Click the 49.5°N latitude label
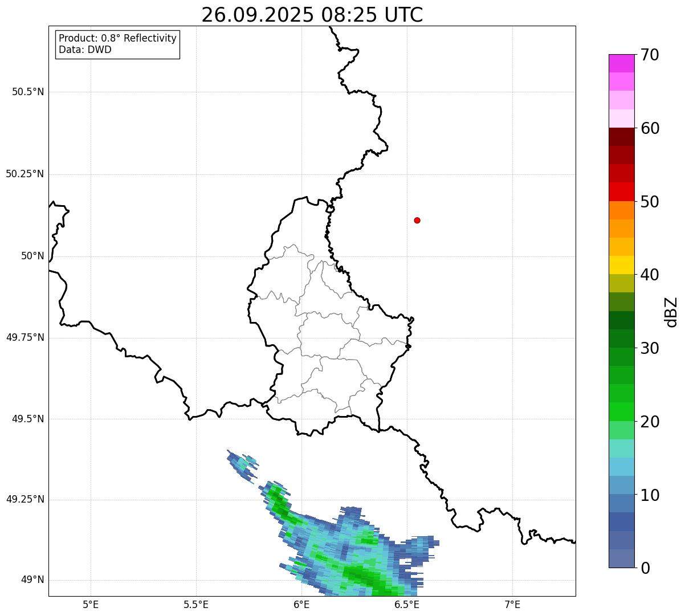 pos(28,419)
